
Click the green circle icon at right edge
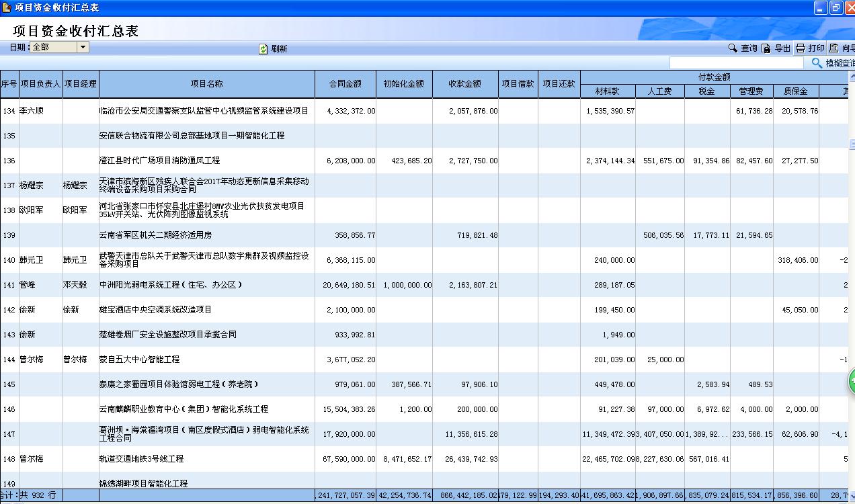click(x=851, y=380)
